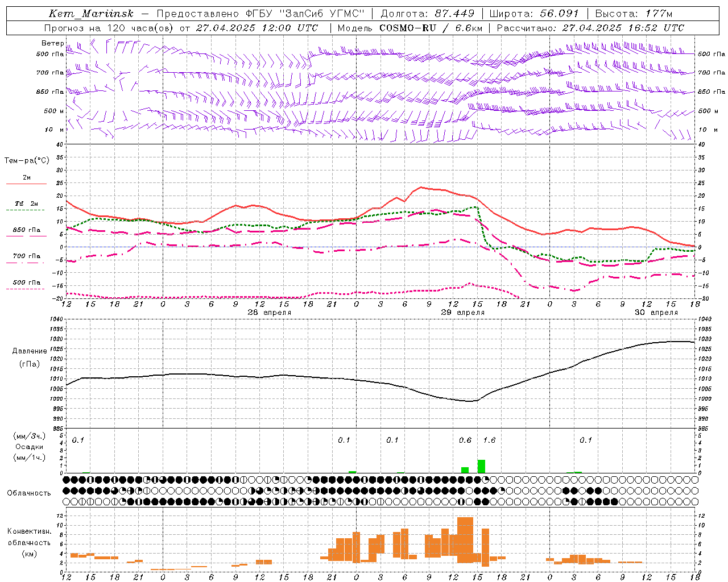
Task: Click the tallest orange convective cloud bar
Action: (x=465, y=540)
